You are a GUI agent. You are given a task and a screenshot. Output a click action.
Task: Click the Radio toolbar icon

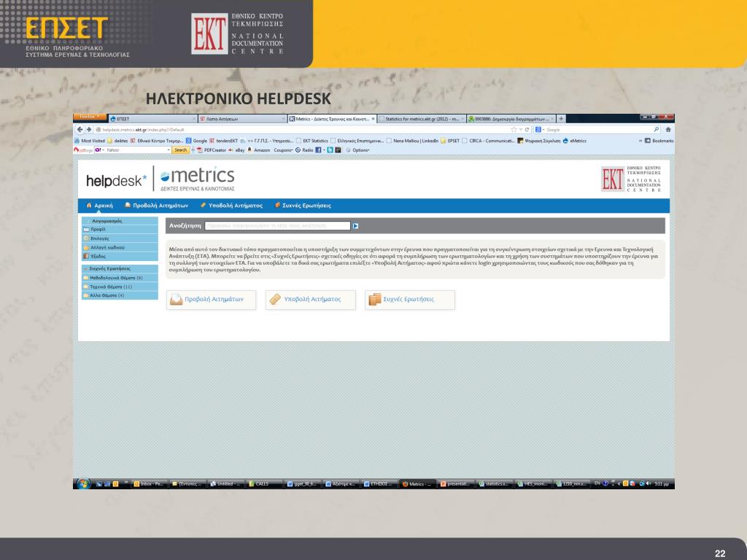click(x=304, y=150)
